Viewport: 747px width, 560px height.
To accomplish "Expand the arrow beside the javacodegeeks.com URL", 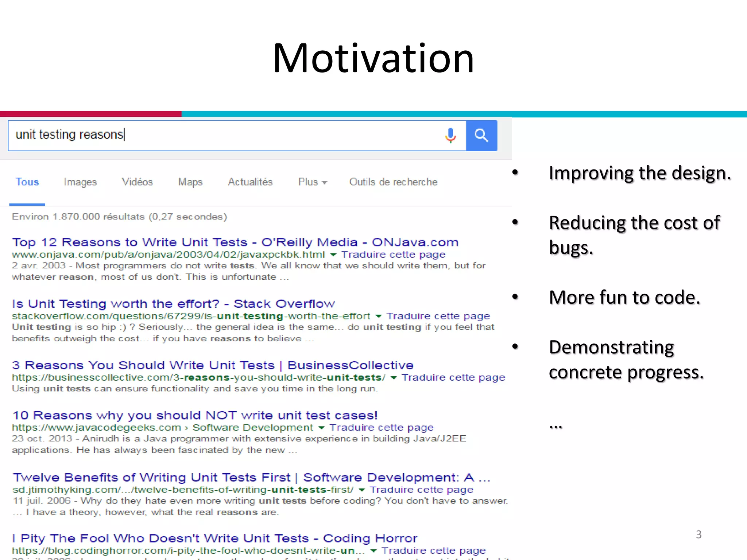I will 321,428.
